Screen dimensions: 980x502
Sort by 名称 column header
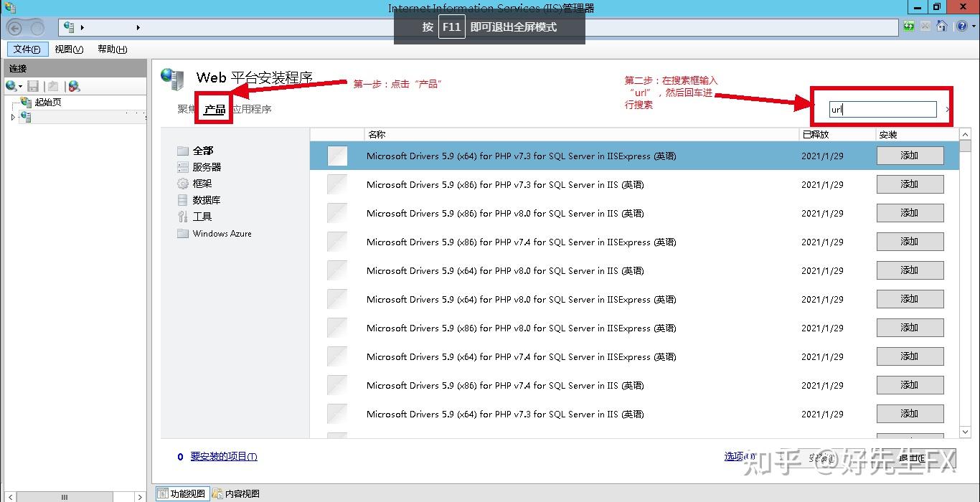coord(581,134)
